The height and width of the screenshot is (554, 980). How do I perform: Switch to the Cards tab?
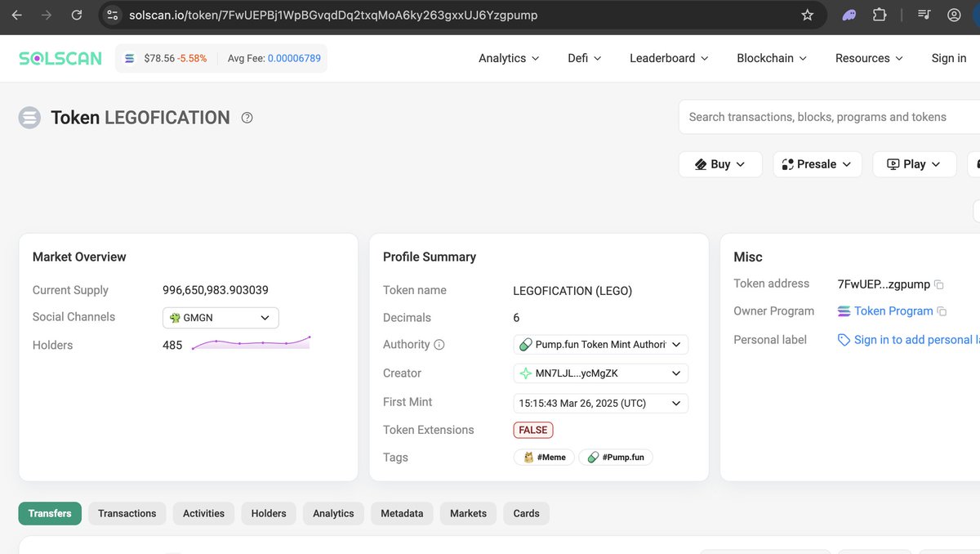point(526,513)
